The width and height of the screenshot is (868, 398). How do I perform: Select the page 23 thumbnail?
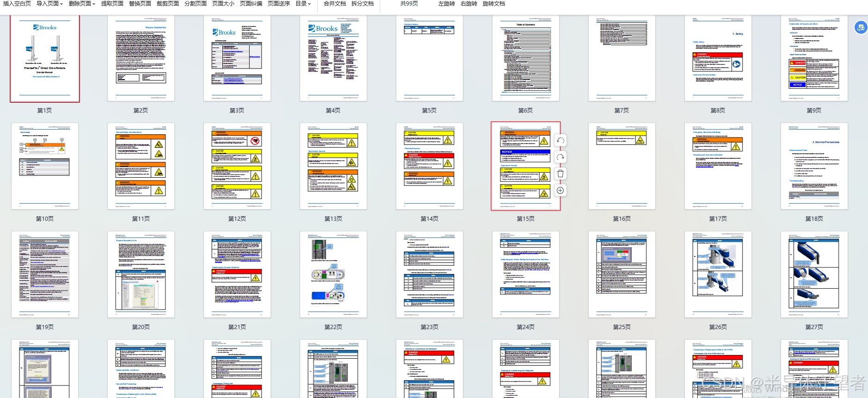pyautogui.click(x=430, y=274)
